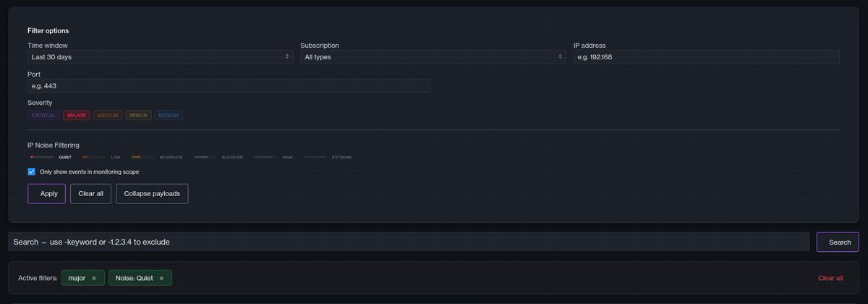Click the Search button
The image size is (868, 304).
point(838,242)
